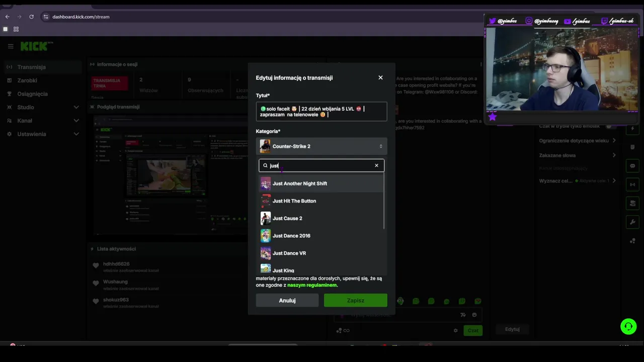Click the Studio sidebar icon

[x=10, y=107]
